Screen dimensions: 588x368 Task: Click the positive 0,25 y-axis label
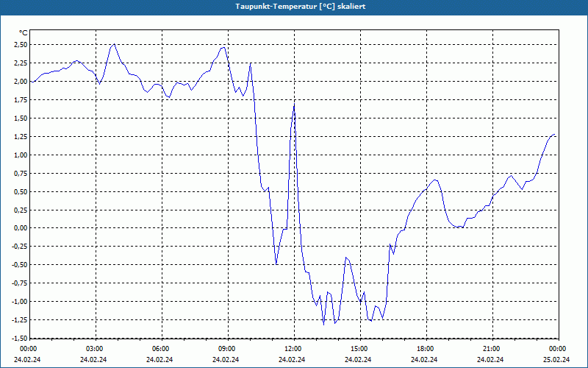[21, 210]
